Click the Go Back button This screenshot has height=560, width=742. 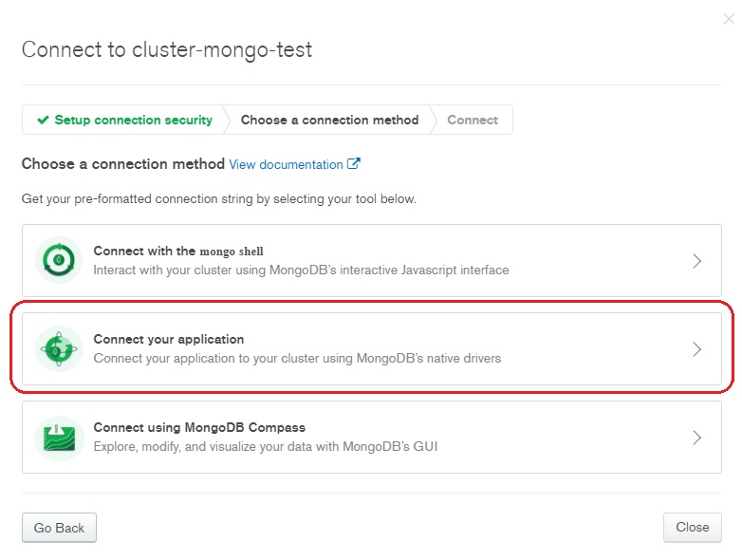point(59,528)
